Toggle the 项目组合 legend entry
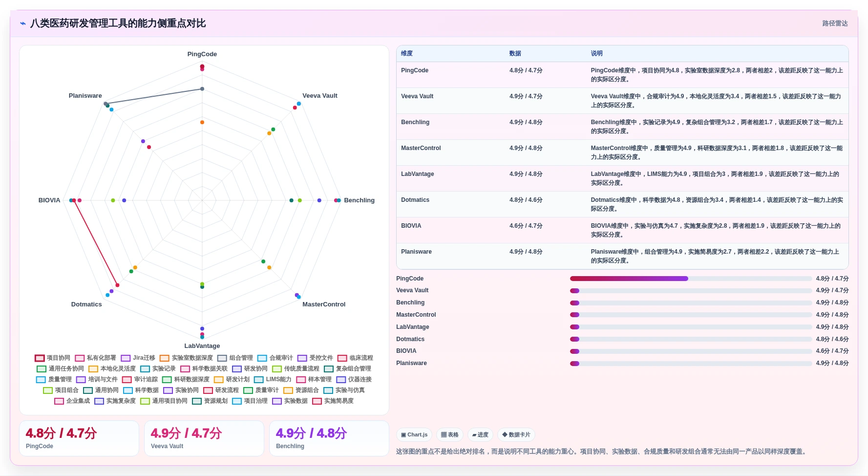This screenshot has height=476, width=868. tap(61, 390)
